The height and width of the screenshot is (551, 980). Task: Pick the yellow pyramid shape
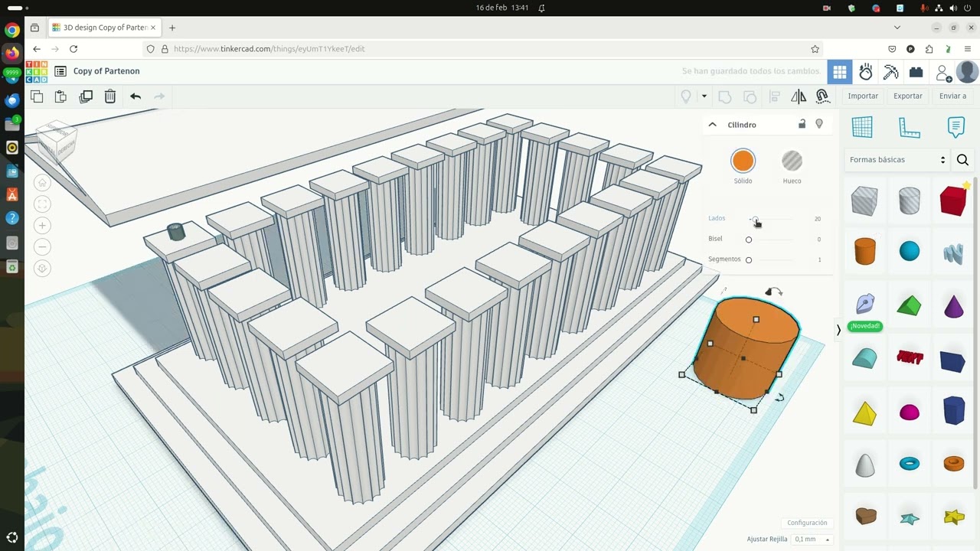click(864, 413)
